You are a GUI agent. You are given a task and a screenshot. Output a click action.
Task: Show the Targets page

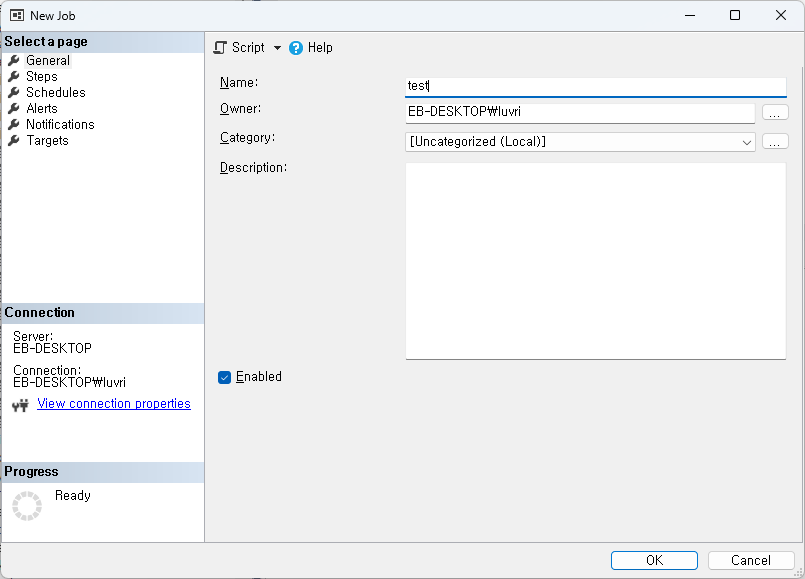pyautogui.click(x=47, y=140)
